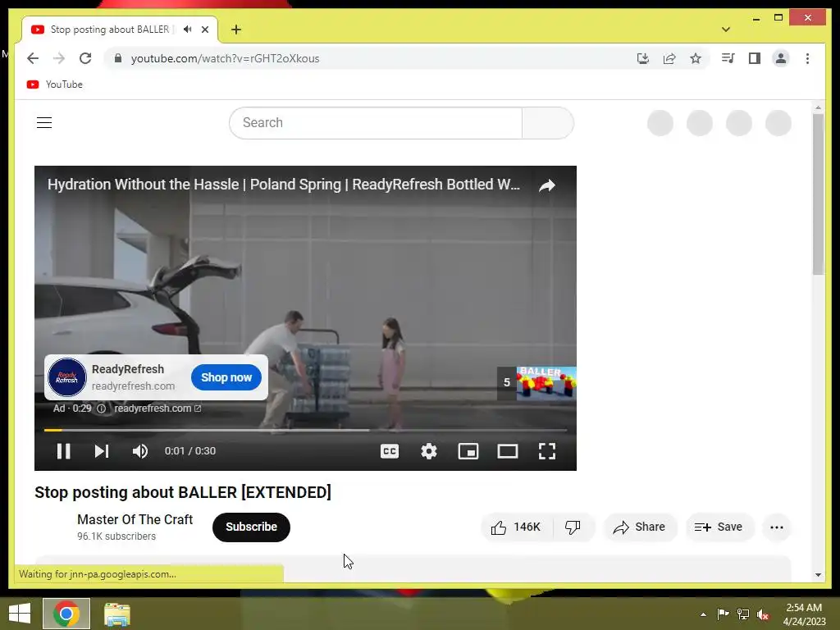
Task: Click the address bar URL
Action: click(225, 58)
